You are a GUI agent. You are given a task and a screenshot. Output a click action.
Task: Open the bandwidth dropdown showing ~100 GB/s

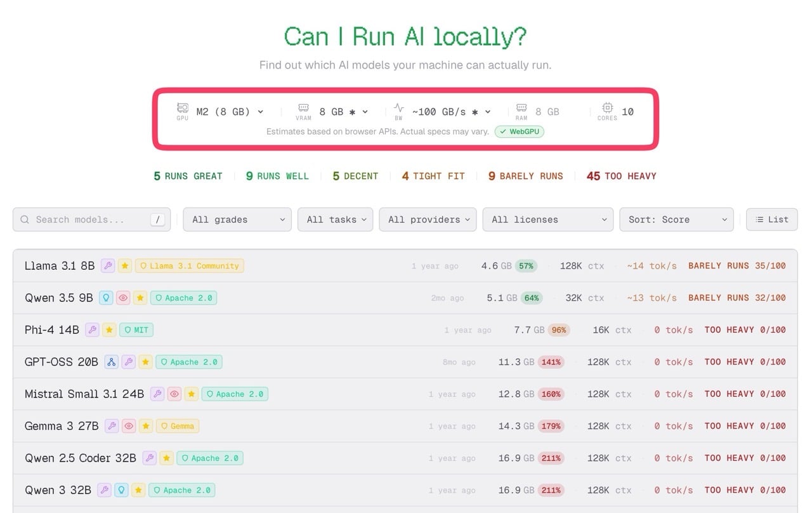point(448,111)
